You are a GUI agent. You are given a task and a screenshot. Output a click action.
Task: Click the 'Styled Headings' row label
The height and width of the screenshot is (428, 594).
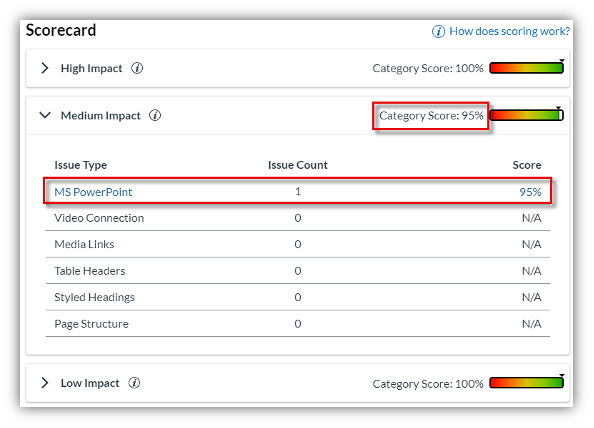click(94, 297)
